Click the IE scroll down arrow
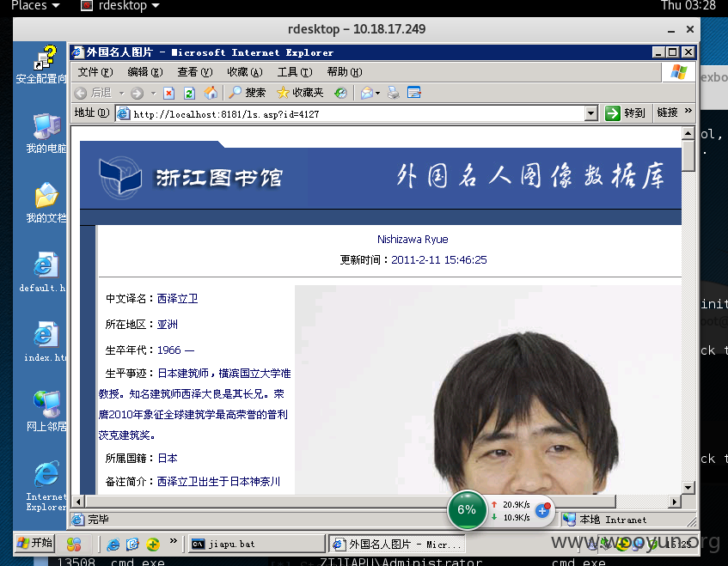The image size is (728, 566). [x=688, y=487]
